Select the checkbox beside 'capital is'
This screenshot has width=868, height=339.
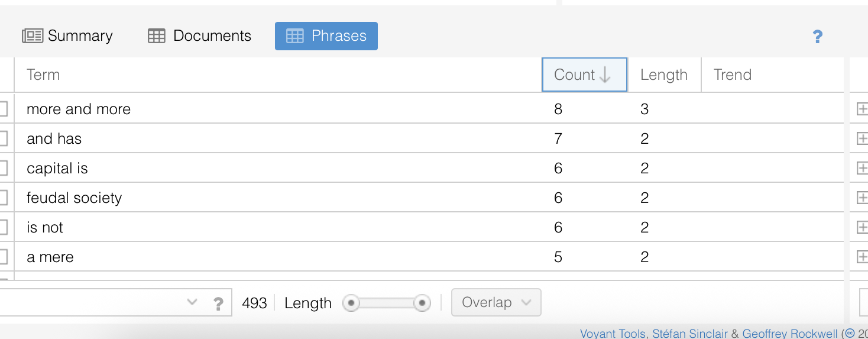coord(3,168)
